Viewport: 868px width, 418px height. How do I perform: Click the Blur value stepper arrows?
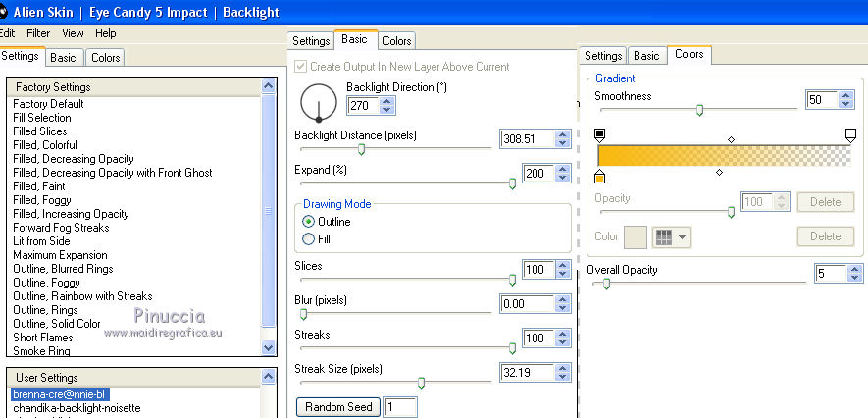point(562,304)
